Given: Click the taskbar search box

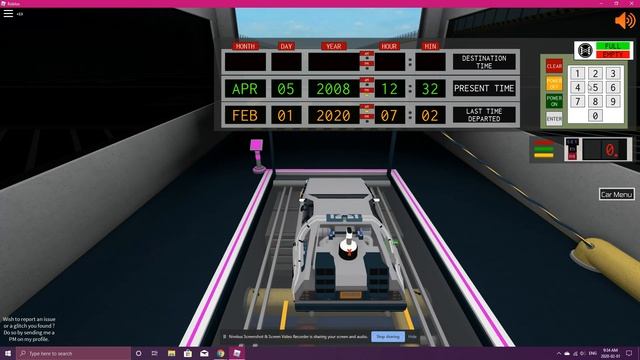Looking at the screenshot, I should [73, 353].
